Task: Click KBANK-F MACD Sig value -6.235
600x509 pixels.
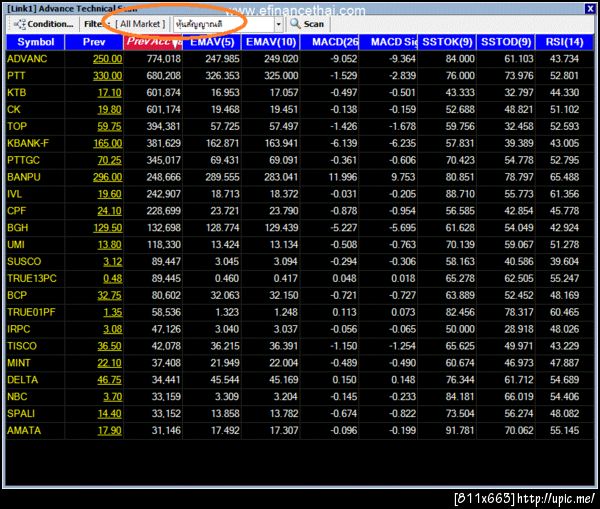Action: [x=402, y=143]
